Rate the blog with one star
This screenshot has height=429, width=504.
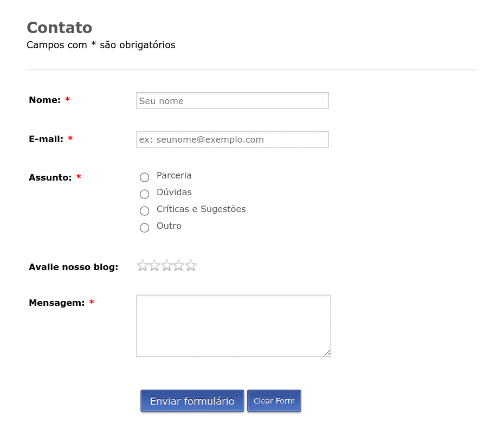pyautogui.click(x=143, y=265)
